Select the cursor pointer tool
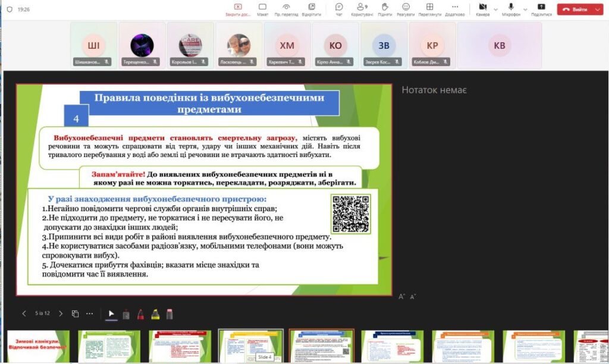The width and height of the screenshot is (609, 364). 111,314
